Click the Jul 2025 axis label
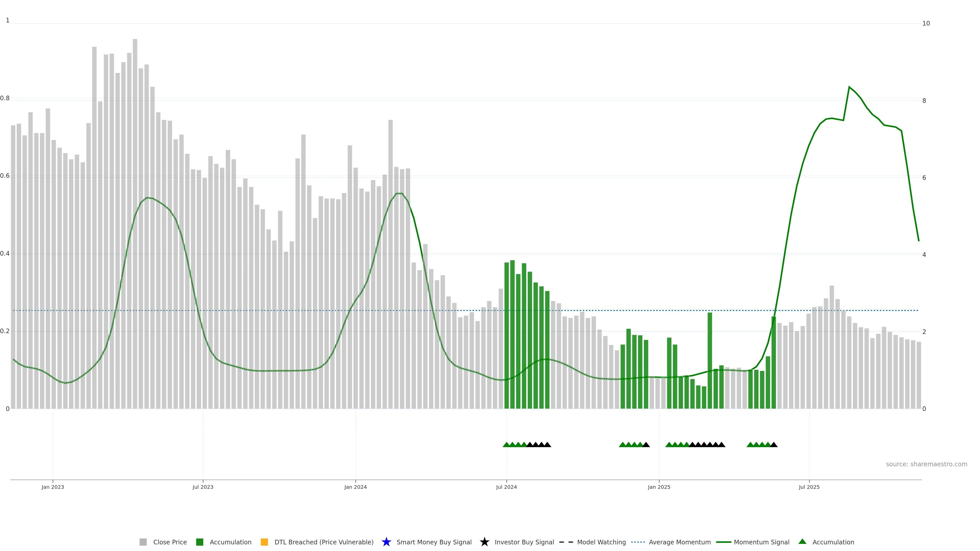Viewport: 980px width, 551px height. 809,487
